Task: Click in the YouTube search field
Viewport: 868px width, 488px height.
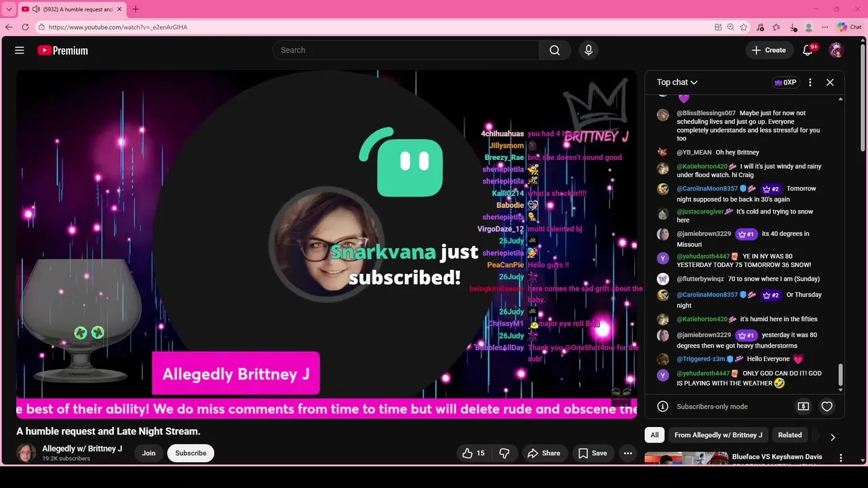Action: tap(406, 50)
